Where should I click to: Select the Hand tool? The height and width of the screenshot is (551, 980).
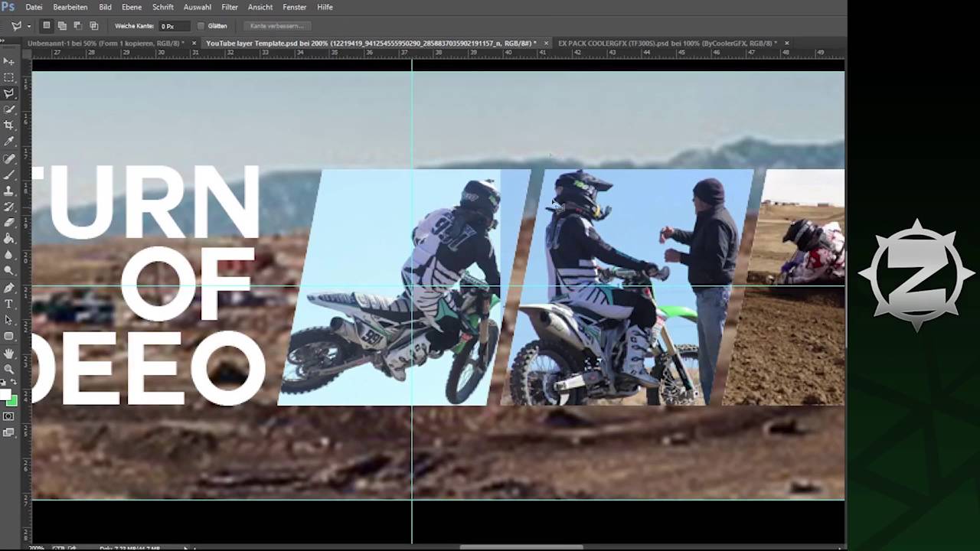[x=8, y=354]
